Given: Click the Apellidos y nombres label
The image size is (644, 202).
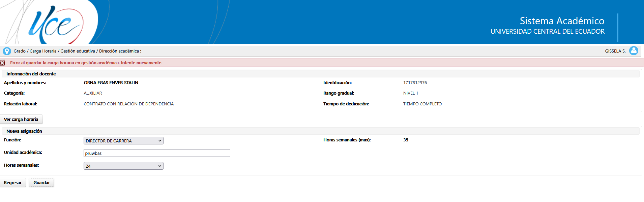Looking at the screenshot, I should (x=25, y=83).
